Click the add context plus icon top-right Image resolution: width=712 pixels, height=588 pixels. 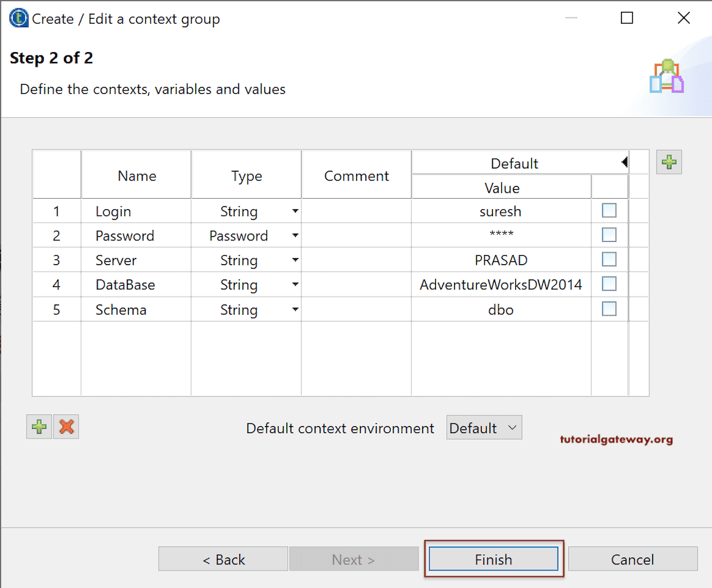pyautogui.click(x=669, y=162)
